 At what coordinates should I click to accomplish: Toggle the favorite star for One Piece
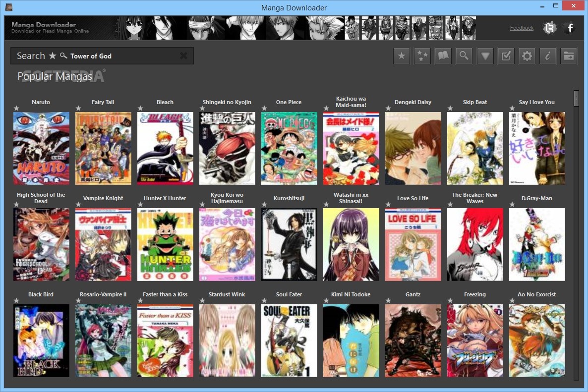pyautogui.click(x=264, y=109)
